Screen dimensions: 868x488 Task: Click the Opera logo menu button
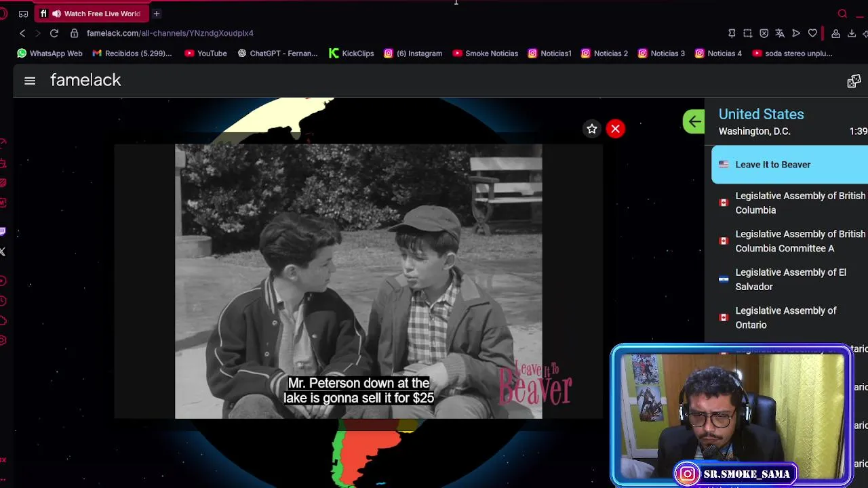[3, 14]
